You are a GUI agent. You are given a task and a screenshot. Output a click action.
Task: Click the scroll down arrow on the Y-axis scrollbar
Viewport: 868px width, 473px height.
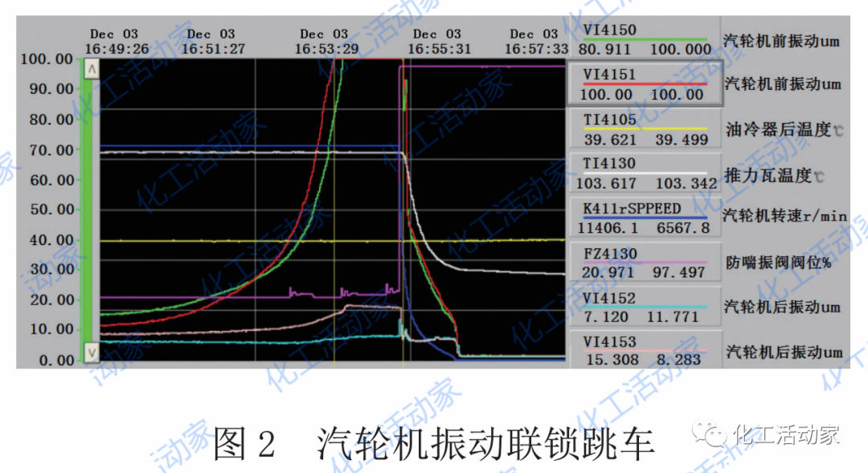(x=92, y=352)
